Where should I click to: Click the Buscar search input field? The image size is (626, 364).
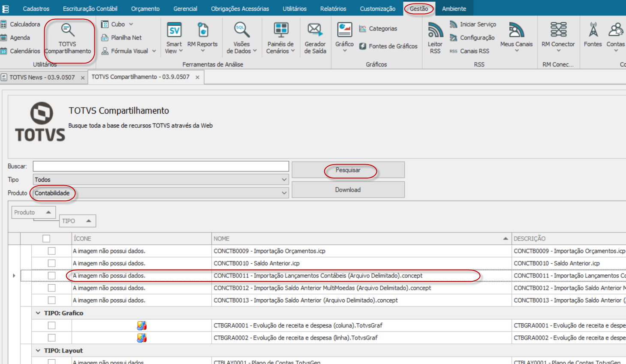161,166
